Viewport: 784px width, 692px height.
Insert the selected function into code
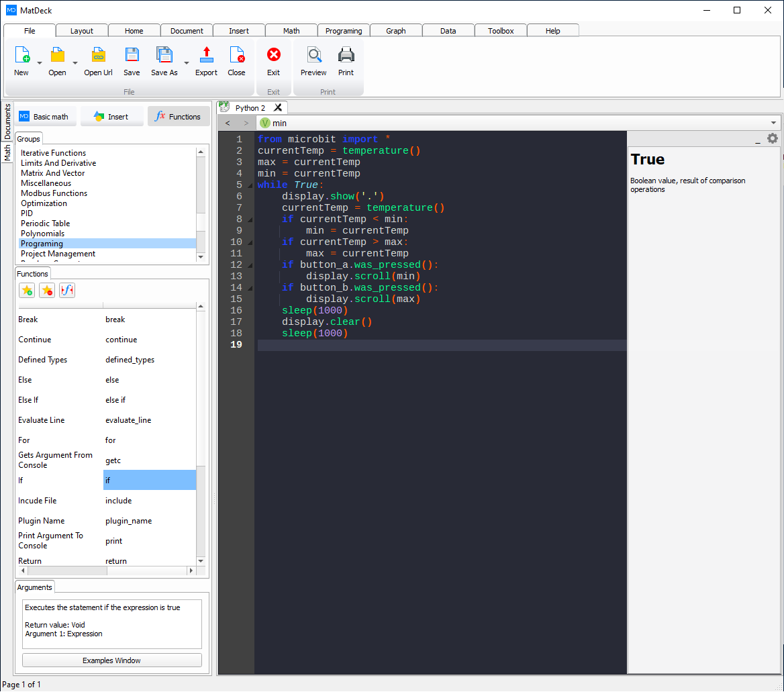click(x=66, y=290)
